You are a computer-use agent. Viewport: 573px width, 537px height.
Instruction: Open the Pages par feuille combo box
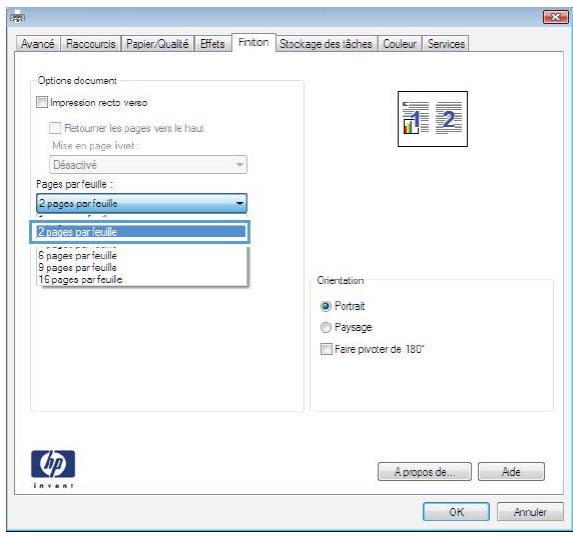[142, 203]
